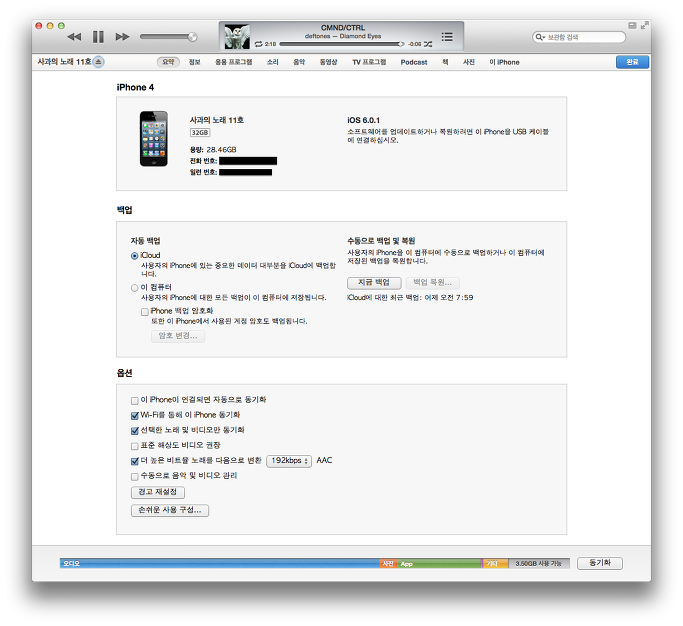Toggle higher bit rate conversion checkbox
Viewport: 683px width, 626px height.
(135, 461)
